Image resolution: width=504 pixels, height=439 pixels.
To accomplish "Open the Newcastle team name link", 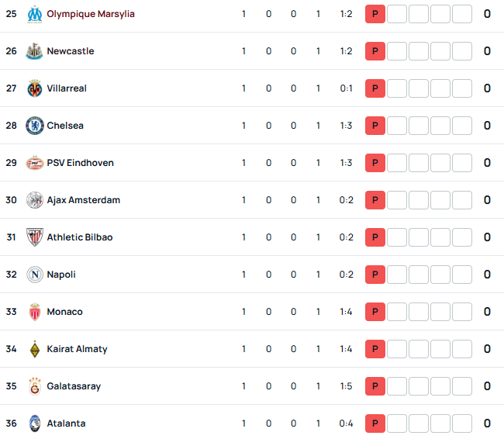I will point(71,51).
